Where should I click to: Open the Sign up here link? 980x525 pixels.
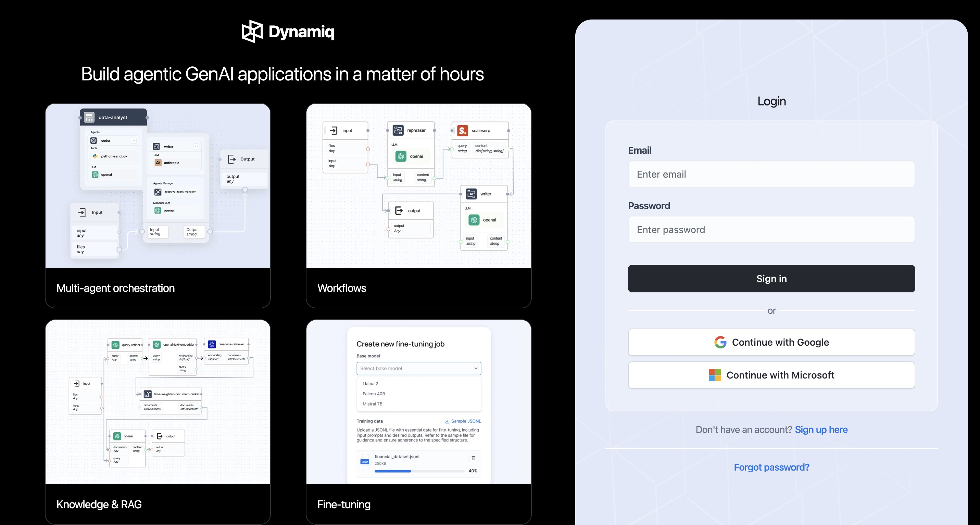point(821,430)
